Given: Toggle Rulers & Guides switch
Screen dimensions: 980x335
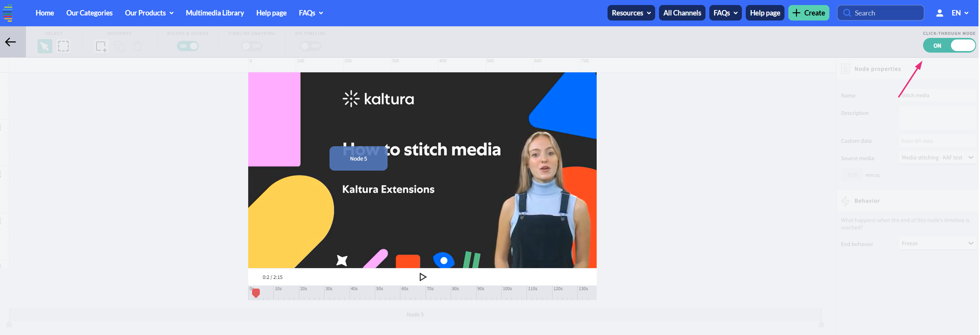Looking at the screenshot, I should coord(188,46).
